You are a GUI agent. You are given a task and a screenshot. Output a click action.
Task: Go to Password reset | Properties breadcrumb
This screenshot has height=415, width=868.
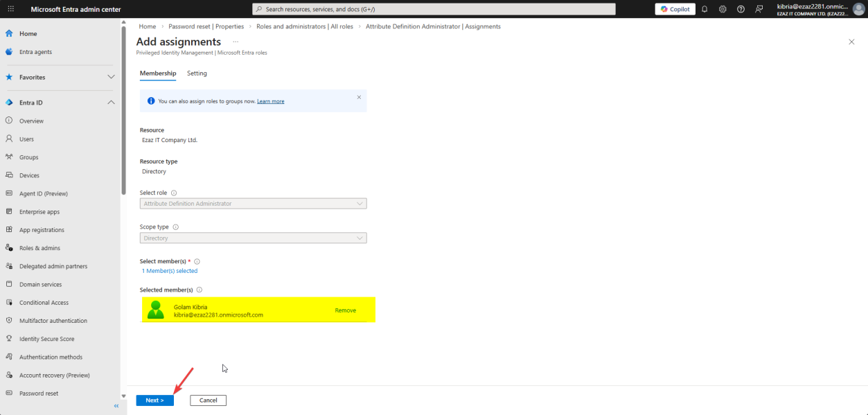point(206,26)
